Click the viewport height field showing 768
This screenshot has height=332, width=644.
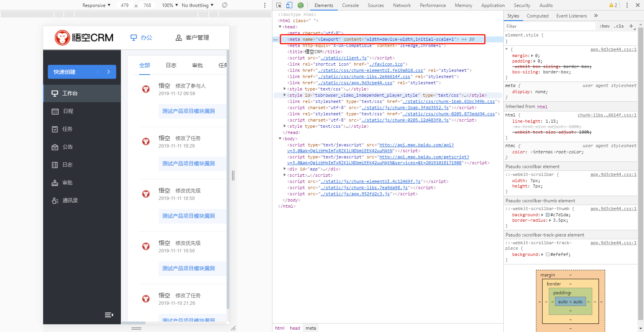pos(147,5)
